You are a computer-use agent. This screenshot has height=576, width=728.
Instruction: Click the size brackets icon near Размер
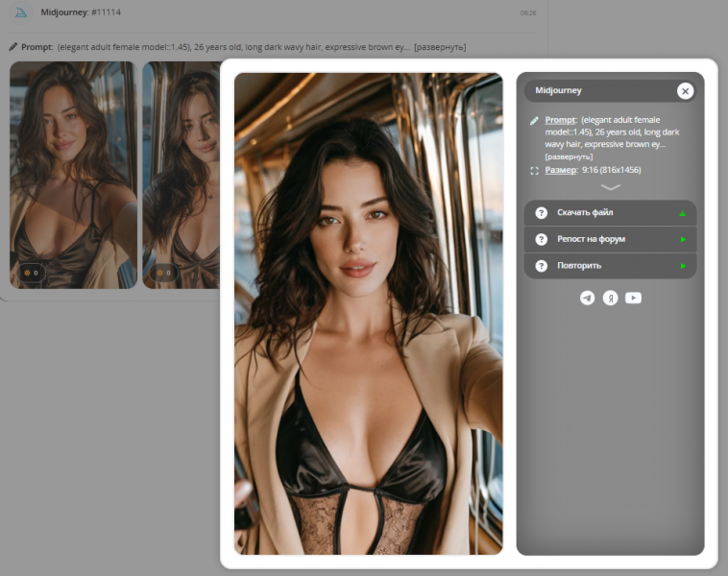(x=534, y=171)
